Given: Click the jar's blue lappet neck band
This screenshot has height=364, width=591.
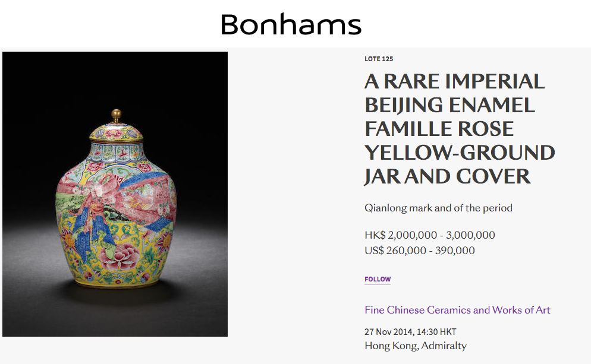Looking at the screenshot, I should point(117,153).
